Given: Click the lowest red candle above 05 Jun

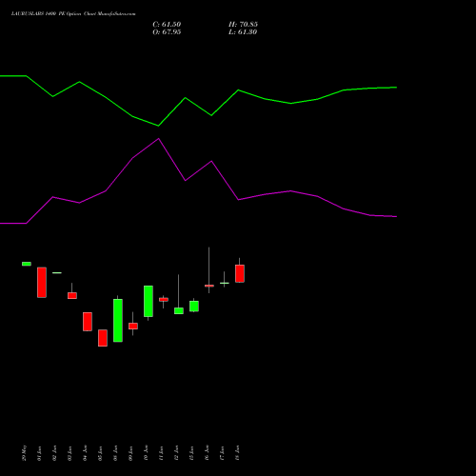Looking at the screenshot, I should (103, 338).
